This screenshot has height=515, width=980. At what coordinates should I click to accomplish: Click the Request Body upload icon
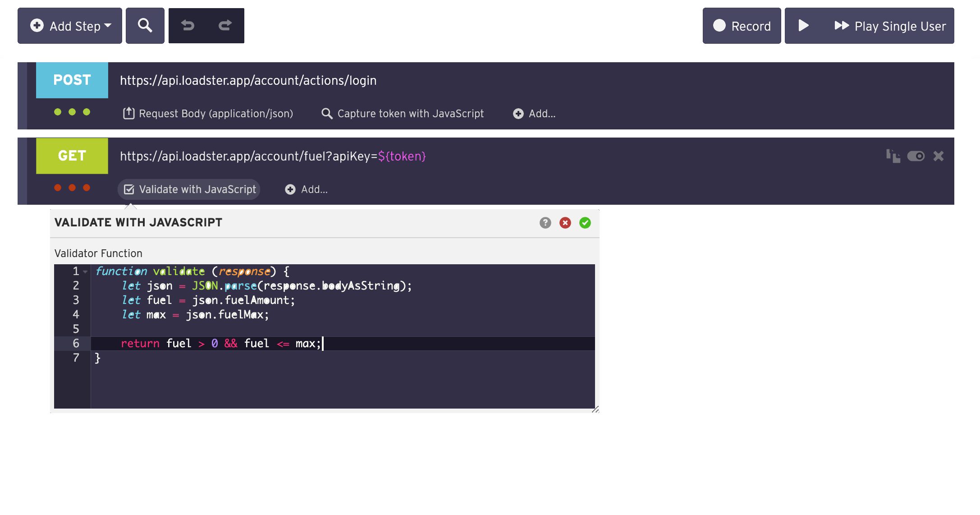pyautogui.click(x=129, y=113)
